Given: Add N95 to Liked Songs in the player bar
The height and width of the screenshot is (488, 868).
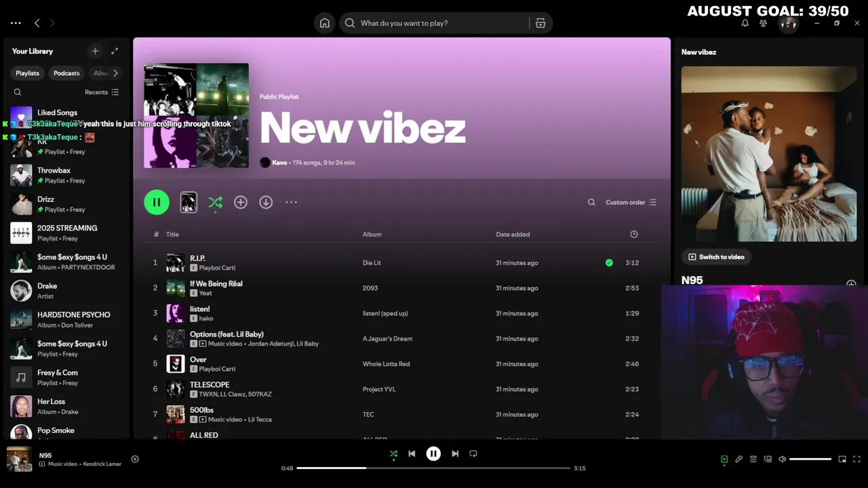Looking at the screenshot, I should pos(135,459).
